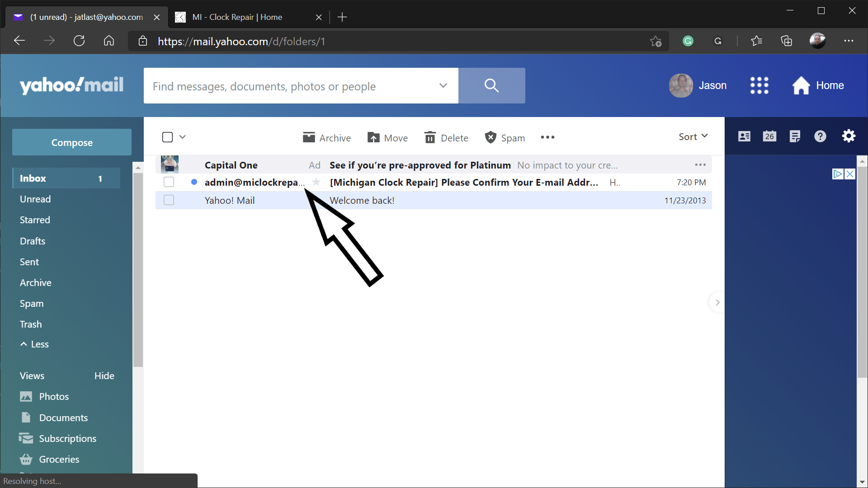Expand advanced search options chevron
Image resolution: width=868 pixels, height=488 pixels.
tap(443, 85)
